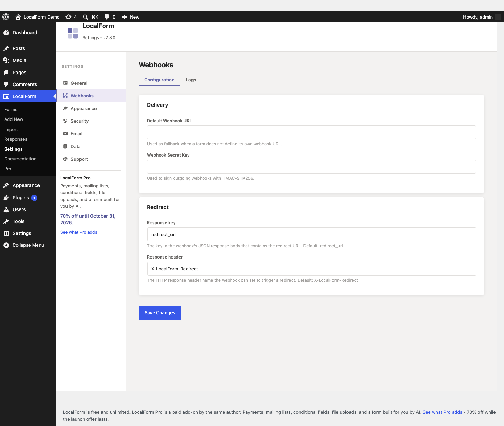This screenshot has width=504, height=426.
Task: Click the admin avatar in admin bar
Action: [498, 17]
